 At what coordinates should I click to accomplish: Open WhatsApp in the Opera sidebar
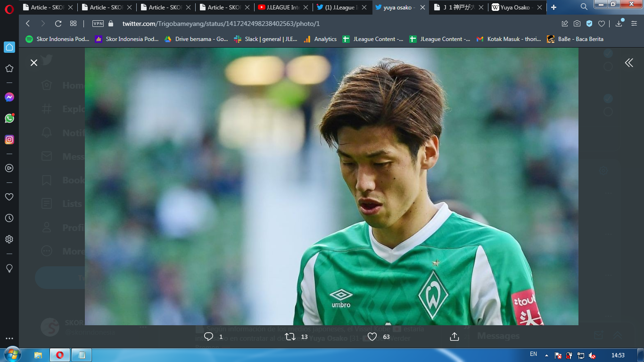9,118
